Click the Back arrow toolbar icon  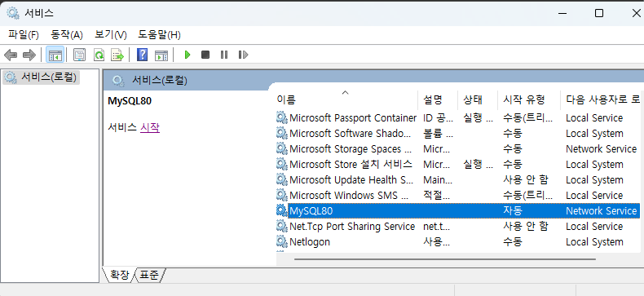[x=11, y=55]
